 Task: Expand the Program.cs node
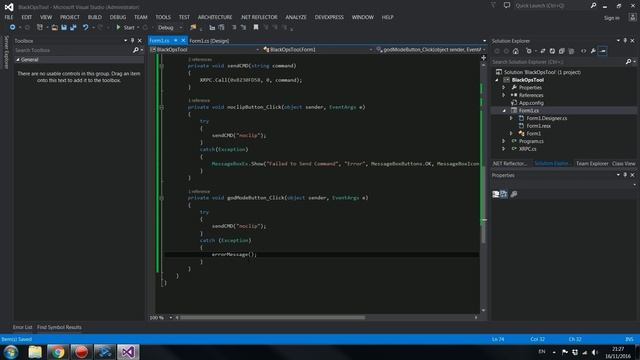click(504, 141)
